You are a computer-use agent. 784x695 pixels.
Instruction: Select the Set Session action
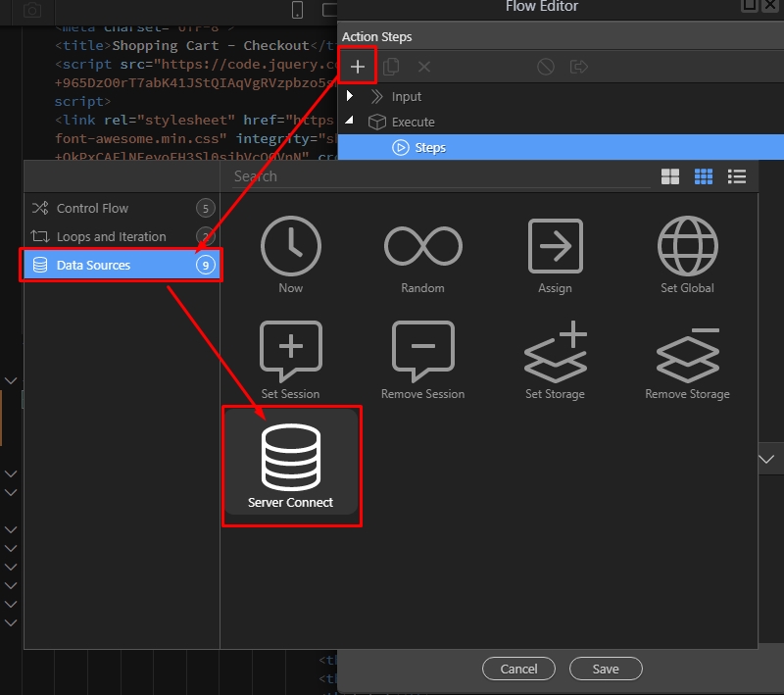point(290,360)
